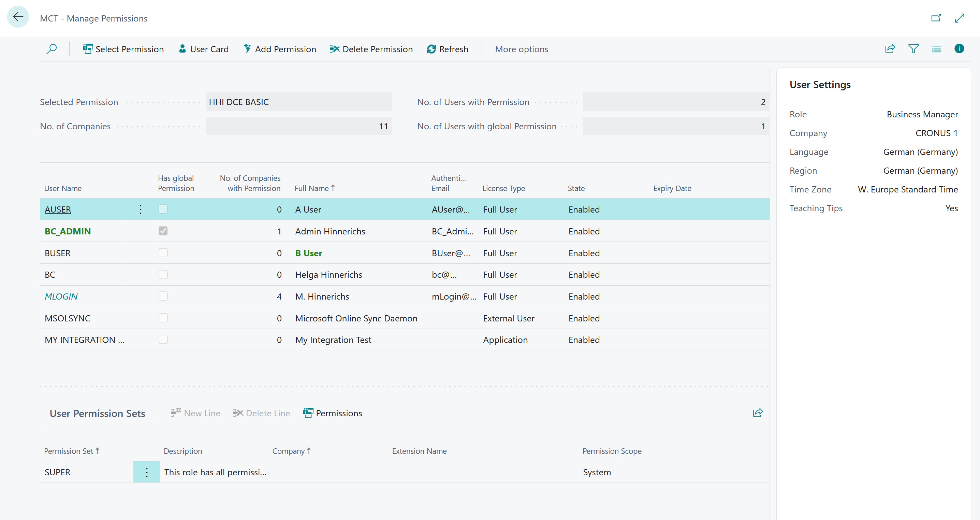The height and width of the screenshot is (520, 980).
Task: Click MY INTEGRATION ... user name
Action: click(x=85, y=340)
